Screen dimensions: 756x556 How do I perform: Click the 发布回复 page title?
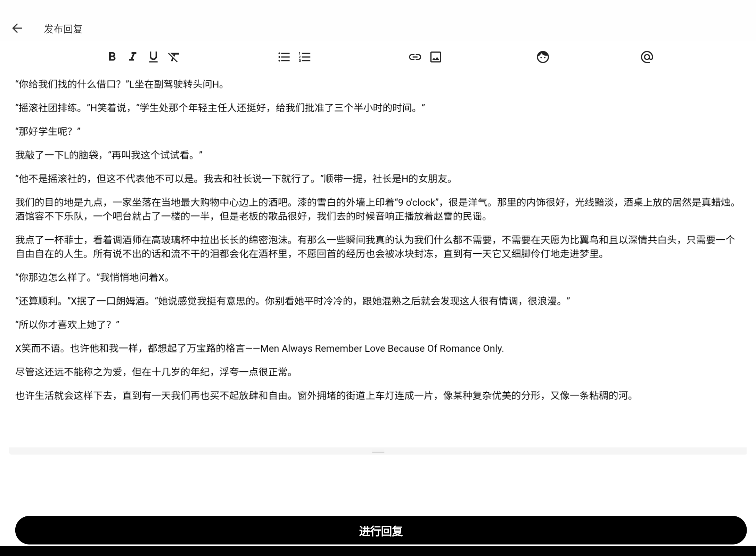point(63,29)
